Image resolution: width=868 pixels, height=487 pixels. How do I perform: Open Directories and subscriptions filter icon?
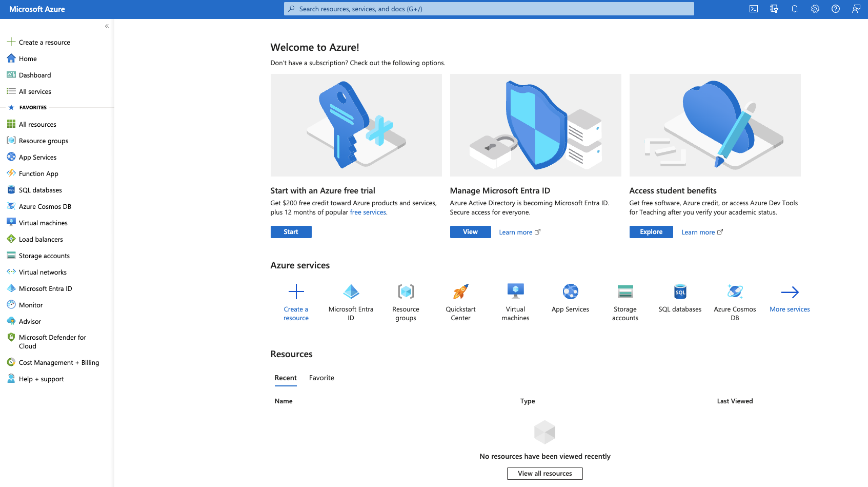774,9
